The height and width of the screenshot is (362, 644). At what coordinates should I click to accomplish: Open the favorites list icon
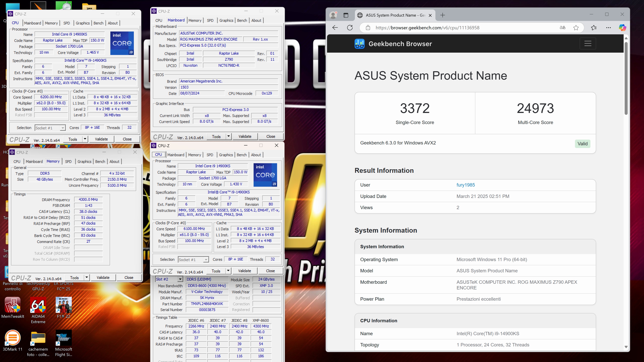pos(594,28)
